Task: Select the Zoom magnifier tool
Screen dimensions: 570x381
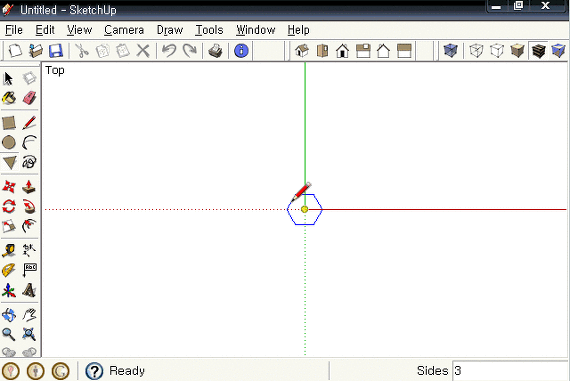Action: point(9,334)
